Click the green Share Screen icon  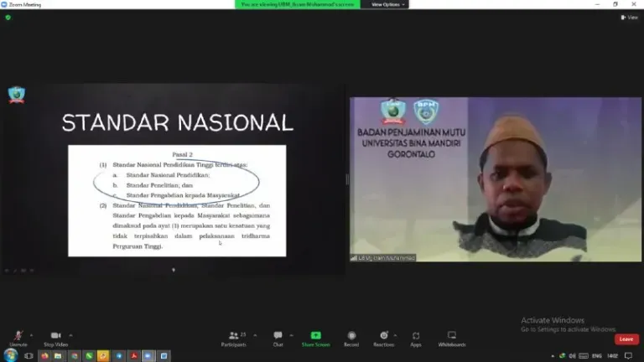pos(315,336)
